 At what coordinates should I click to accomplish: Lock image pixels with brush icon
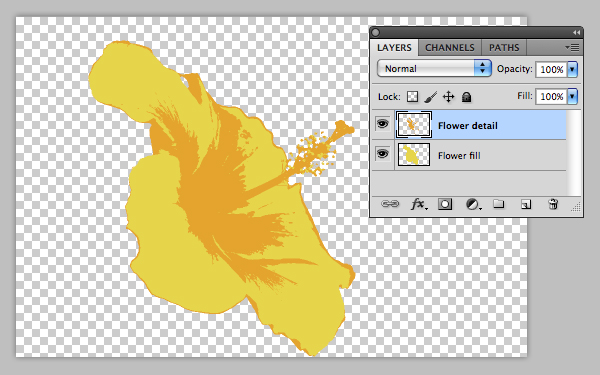pyautogui.click(x=430, y=97)
